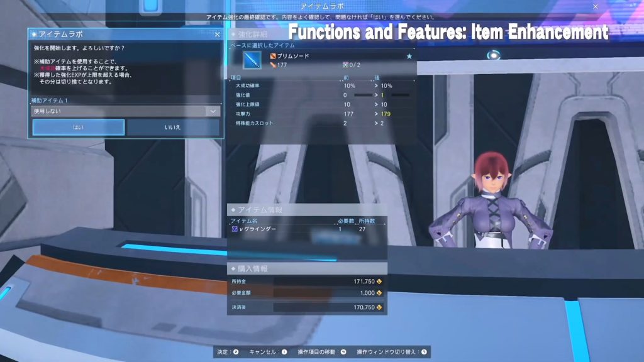
Task: Click the 所持金 amount 171,750
Action: (x=364, y=282)
